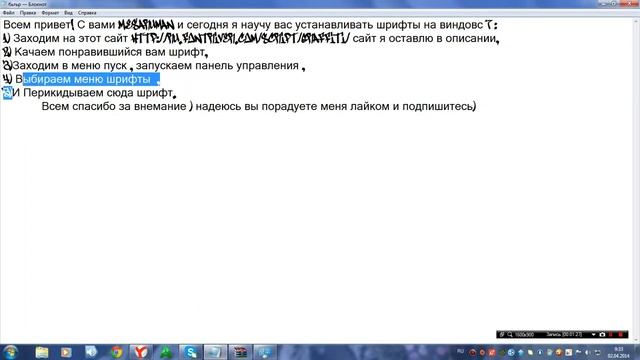Click the line 'Качаем понравившийся вам шрифт'
The height and width of the screenshot is (360, 640).
pyautogui.click(x=105, y=52)
